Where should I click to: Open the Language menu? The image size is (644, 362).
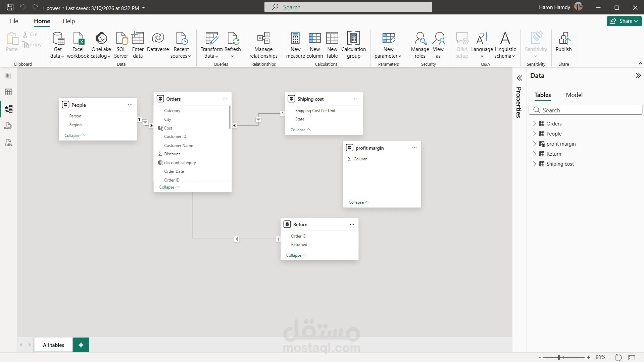point(482,45)
